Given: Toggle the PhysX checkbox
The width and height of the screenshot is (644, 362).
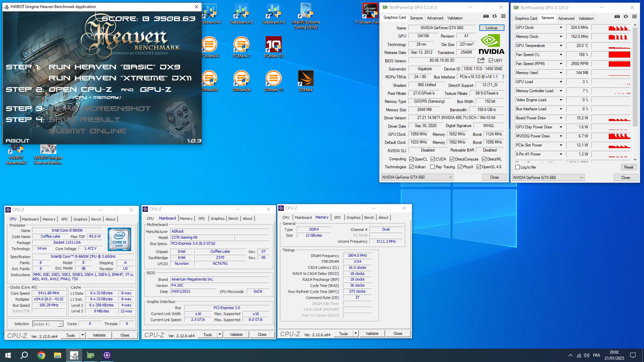Looking at the screenshot, I should click(x=460, y=167).
